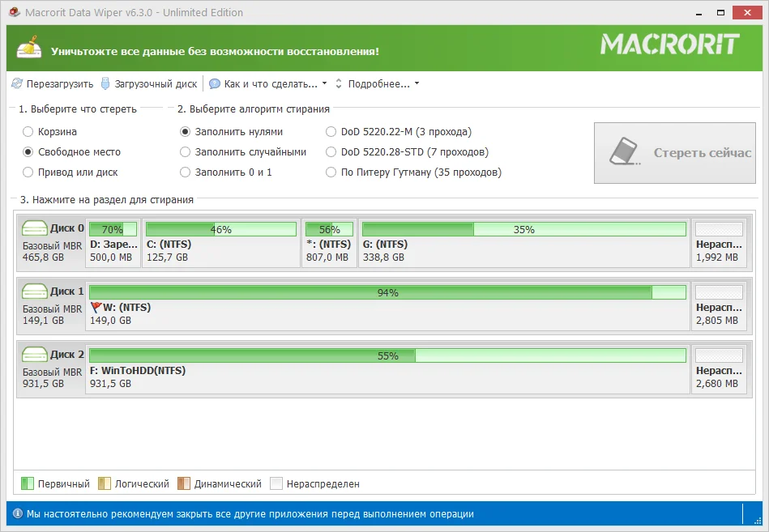Click the USB icon beside Загрузочный диск

coord(105,83)
